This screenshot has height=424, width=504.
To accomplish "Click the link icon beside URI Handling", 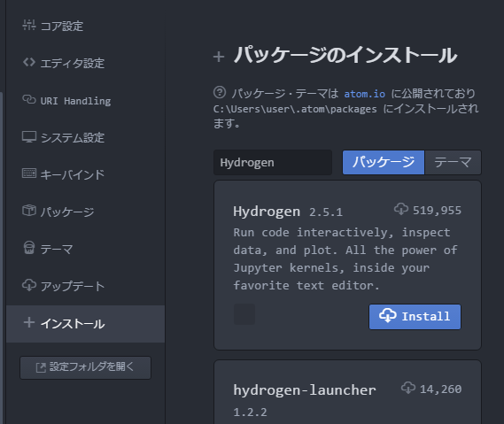I will (x=29, y=99).
